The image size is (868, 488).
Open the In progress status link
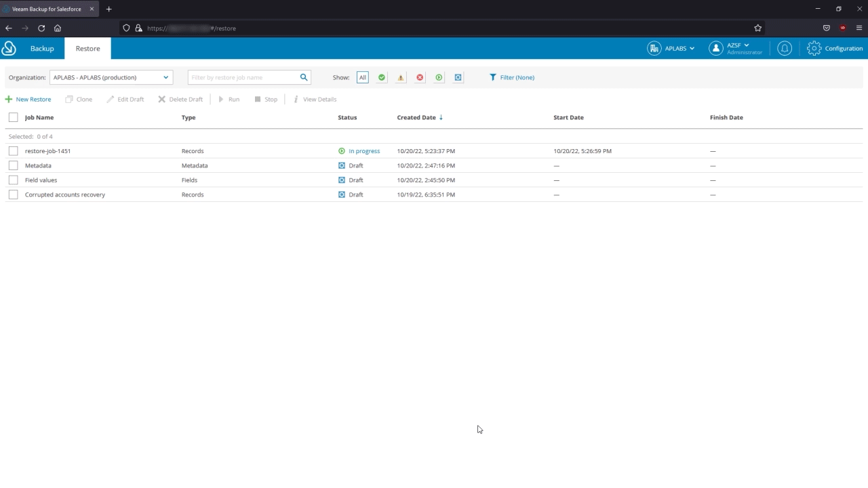[364, 151]
